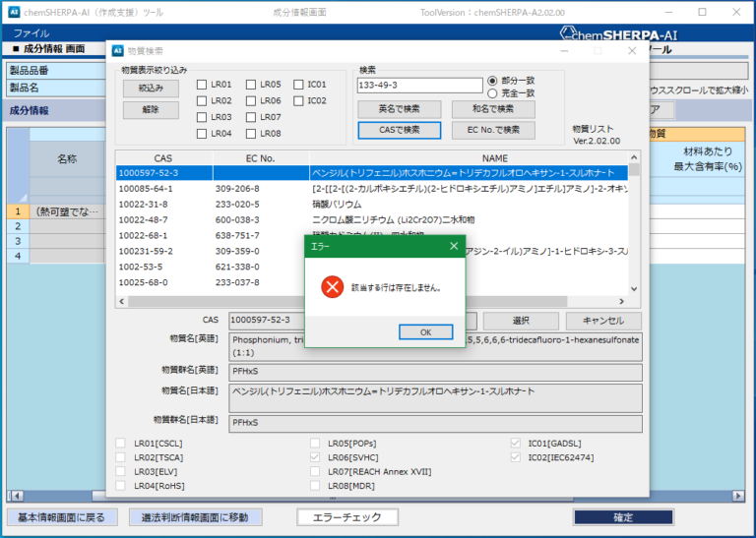Click the 絞込み filter button
Image resolution: width=756 pixels, height=538 pixels.
click(151, 89)
